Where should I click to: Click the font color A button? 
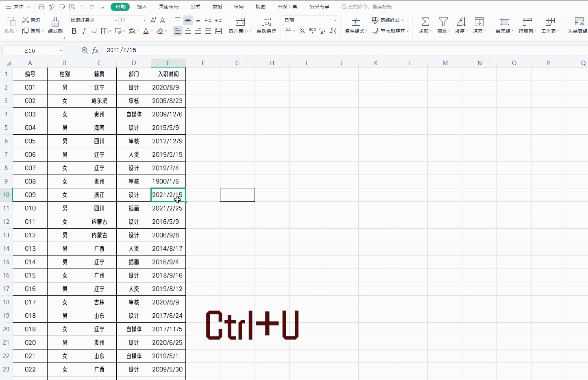tap(146, 31)
